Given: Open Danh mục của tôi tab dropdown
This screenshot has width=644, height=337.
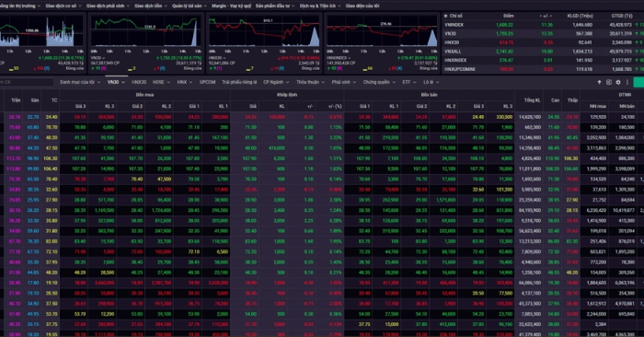Looking at the screenshot, I should [80, 82].
